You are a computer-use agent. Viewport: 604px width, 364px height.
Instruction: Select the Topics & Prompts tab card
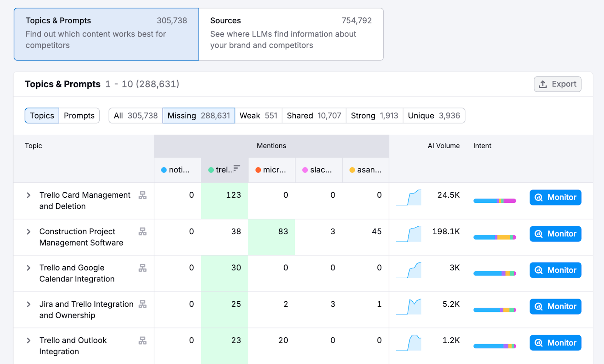[106, 34]
